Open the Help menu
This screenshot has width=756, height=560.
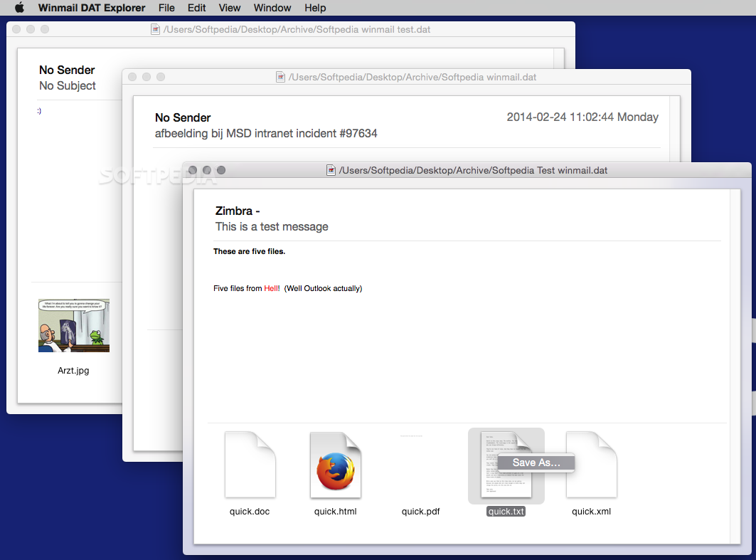[x=315, y=8]
